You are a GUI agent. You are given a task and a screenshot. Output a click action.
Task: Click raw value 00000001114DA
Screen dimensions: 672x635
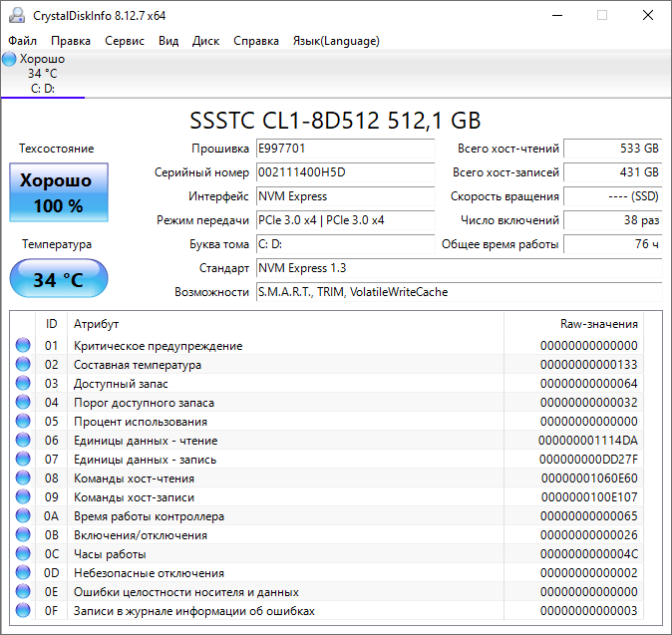[588, 441]
